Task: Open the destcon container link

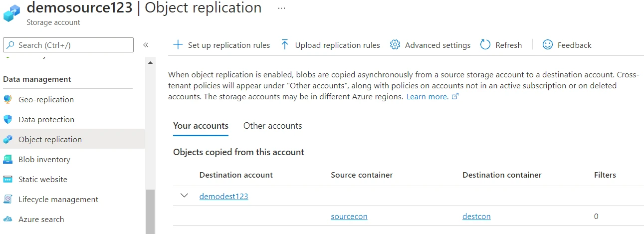Action: [476, 216]
